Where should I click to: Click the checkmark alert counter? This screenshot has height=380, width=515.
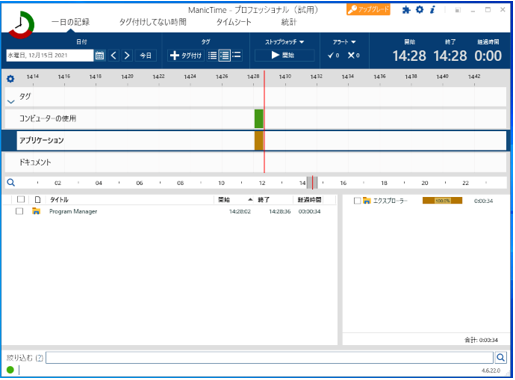(333, 55)
